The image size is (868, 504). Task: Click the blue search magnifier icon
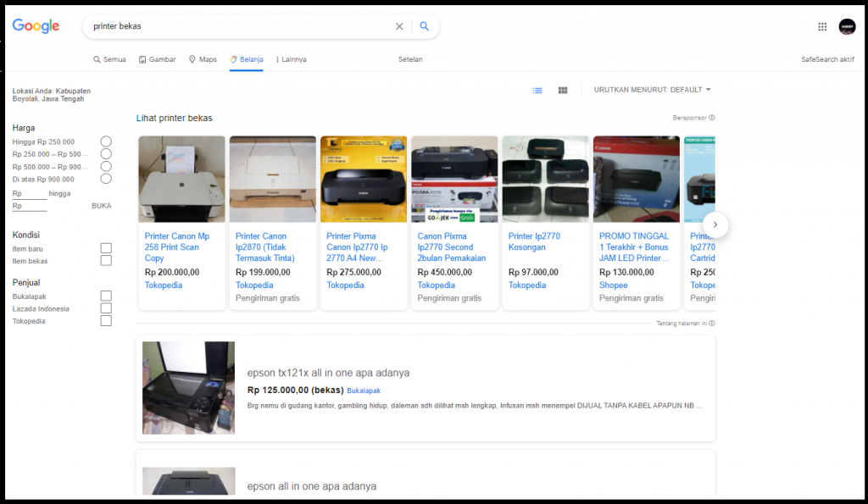[x=425, y=26]
